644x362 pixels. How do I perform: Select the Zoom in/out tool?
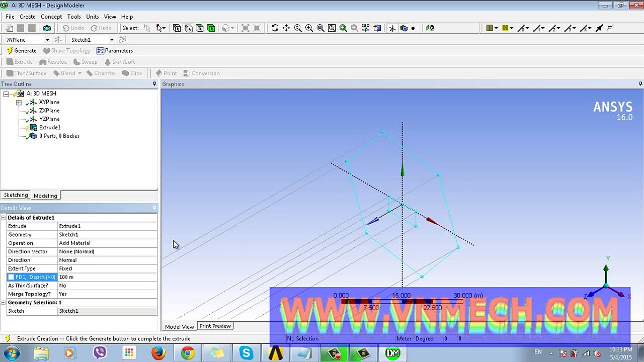click(298, 28)
